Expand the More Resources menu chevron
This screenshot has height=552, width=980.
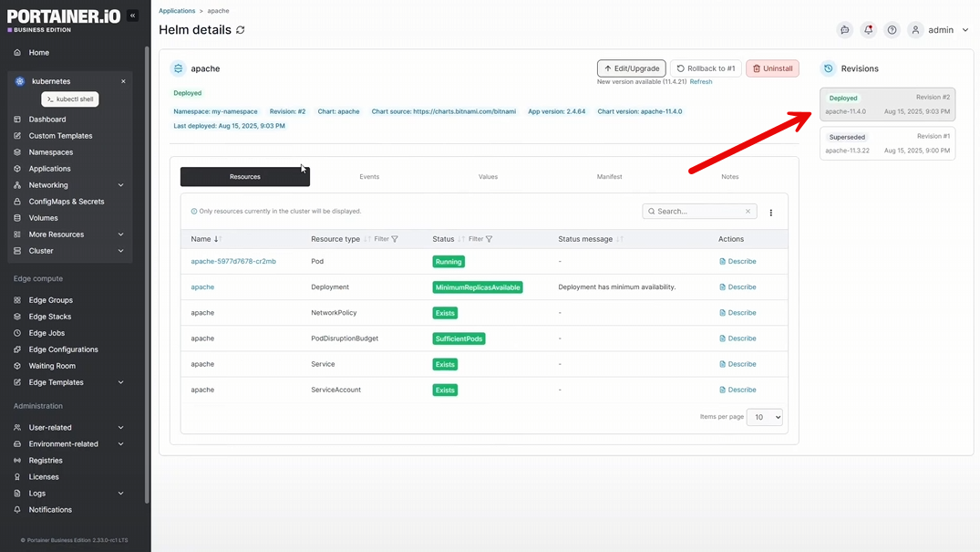(120, 234)
